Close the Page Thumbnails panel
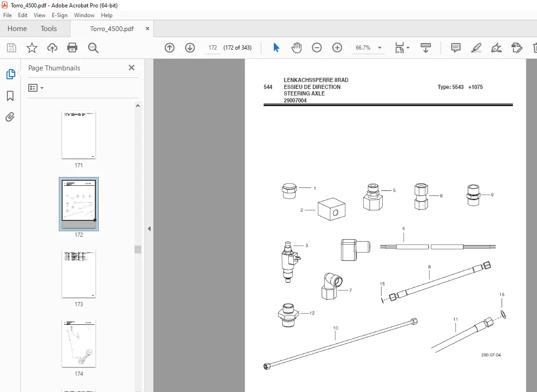The height and width of the screenshot is (392, 537). pos(132,68)
